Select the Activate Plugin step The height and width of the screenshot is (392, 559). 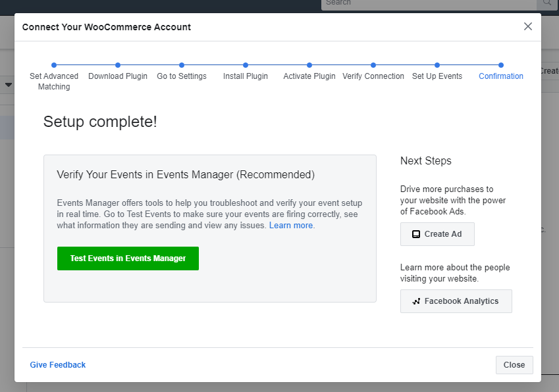309,76
